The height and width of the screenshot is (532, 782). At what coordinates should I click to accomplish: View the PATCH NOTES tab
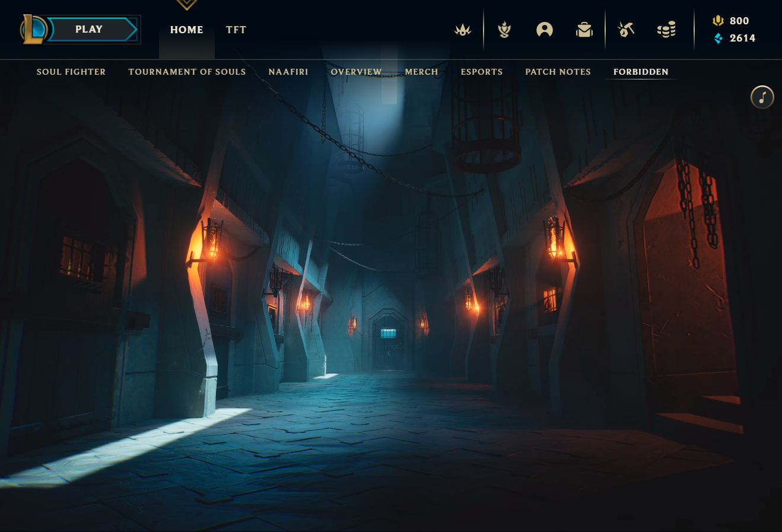558,72
